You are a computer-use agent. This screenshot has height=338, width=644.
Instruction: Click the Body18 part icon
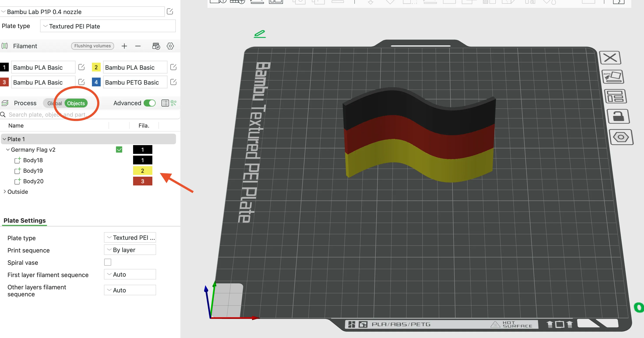click(x=17, y=160)
